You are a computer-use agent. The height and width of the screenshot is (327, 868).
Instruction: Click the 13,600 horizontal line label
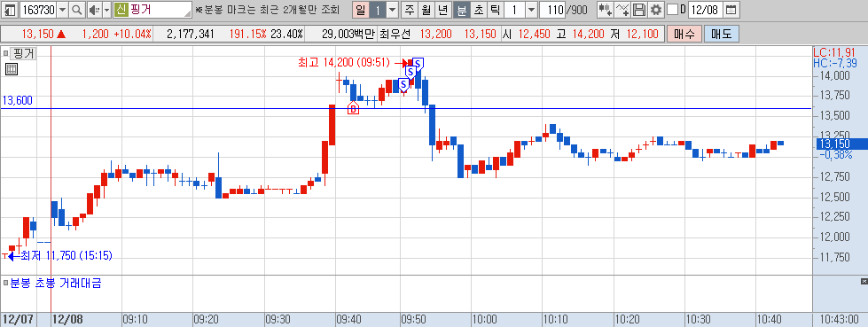click(17, 101)
